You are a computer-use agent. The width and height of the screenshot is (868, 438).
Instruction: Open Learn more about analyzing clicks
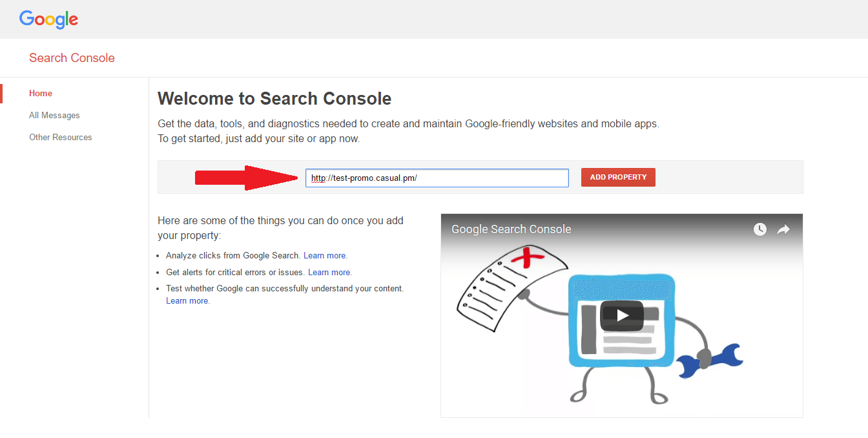coord(325,255)
